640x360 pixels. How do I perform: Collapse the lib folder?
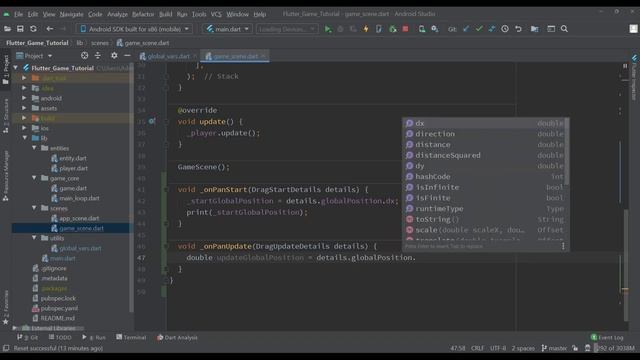point(24,138)
